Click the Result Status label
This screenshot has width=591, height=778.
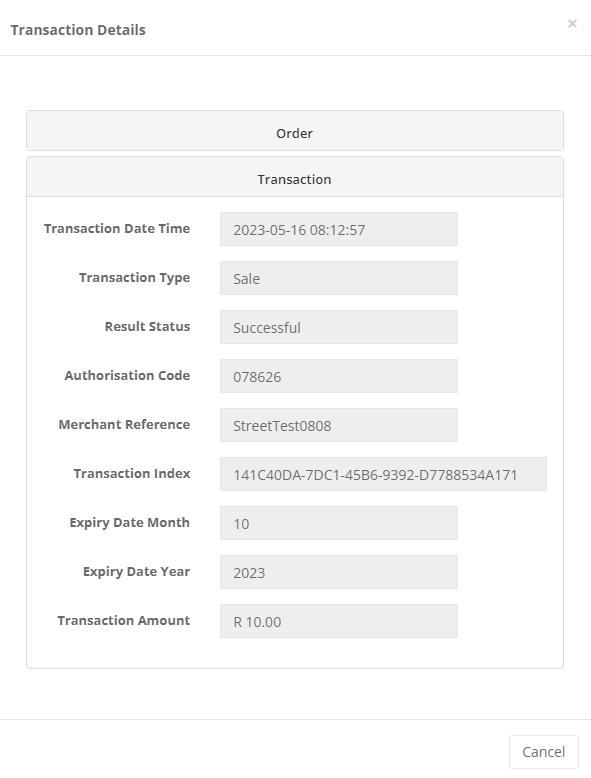pos(147,326)
